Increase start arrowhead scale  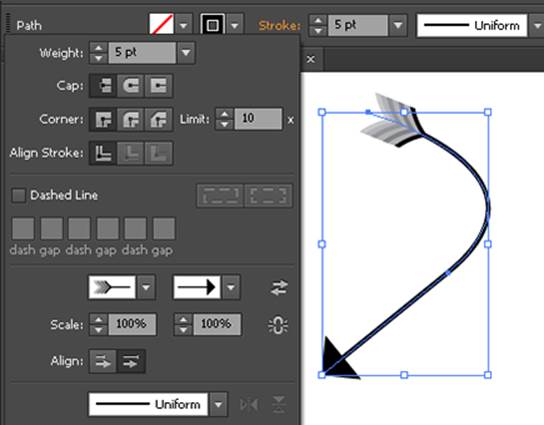click(99, 320)
